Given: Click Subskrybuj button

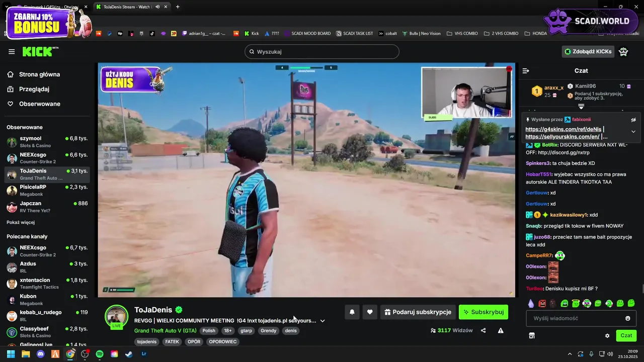Looking at the screenshot, I should coord(484,312).
